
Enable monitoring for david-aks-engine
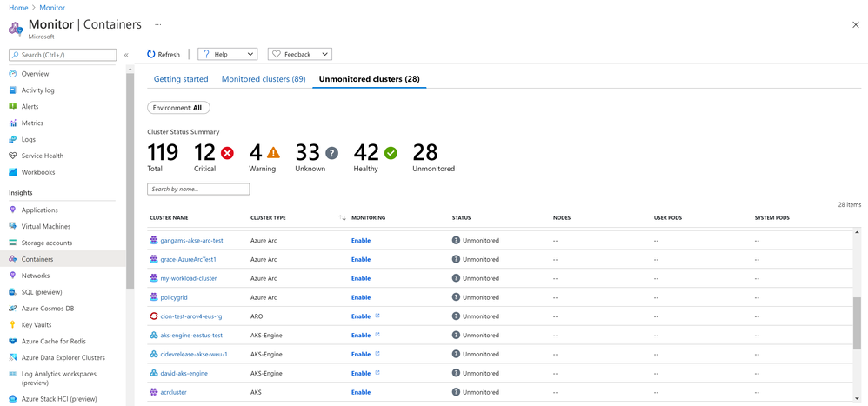[361, 373]
